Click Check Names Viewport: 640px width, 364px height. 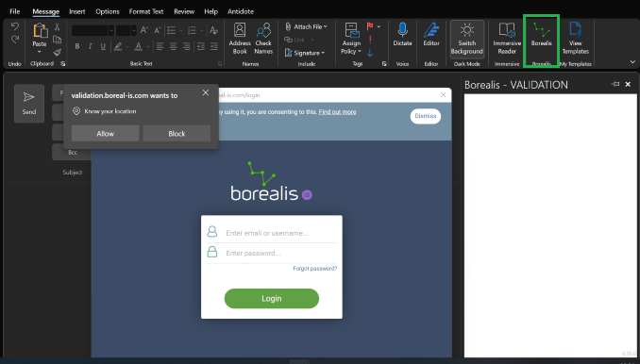point(263,39)
